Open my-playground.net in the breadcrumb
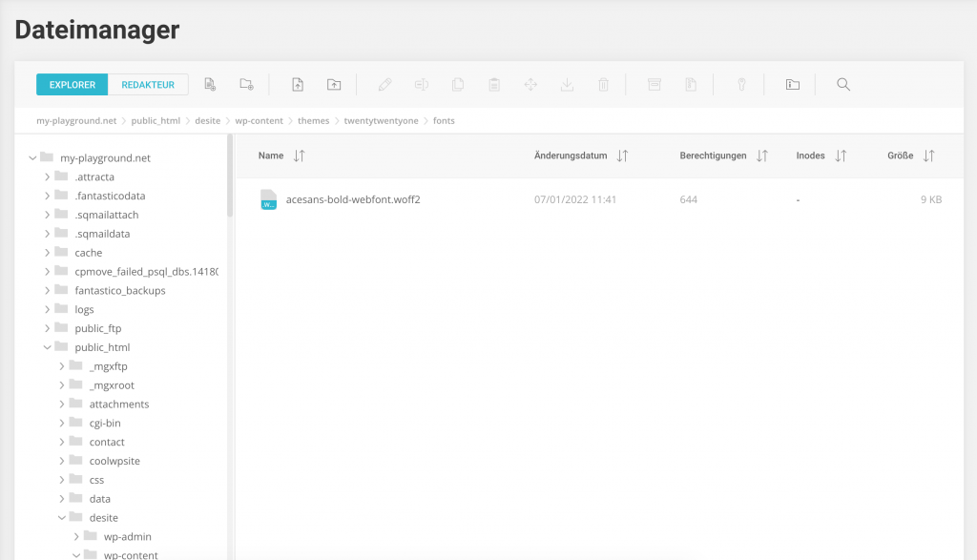The image size is (977, 560). click(76, 121)
